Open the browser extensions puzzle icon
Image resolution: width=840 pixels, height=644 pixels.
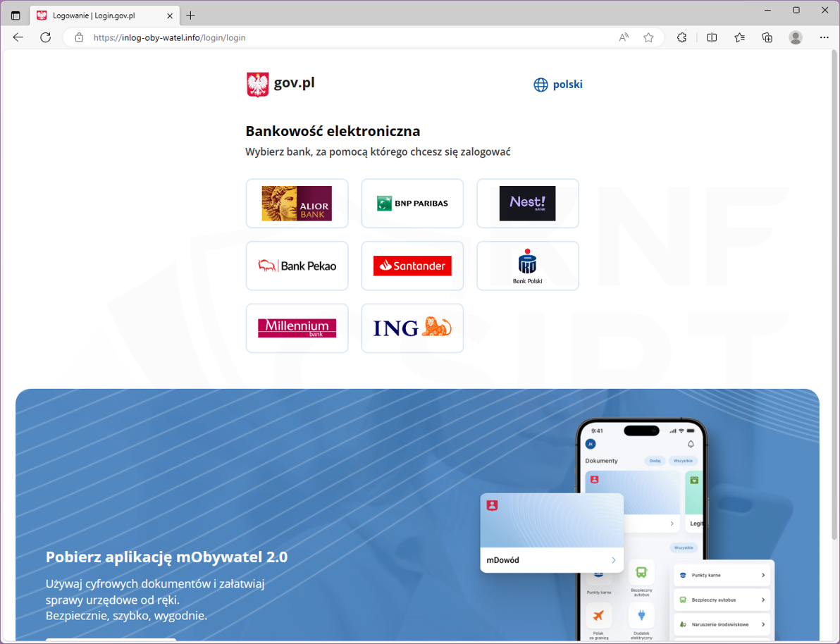(x=681, y=37)
